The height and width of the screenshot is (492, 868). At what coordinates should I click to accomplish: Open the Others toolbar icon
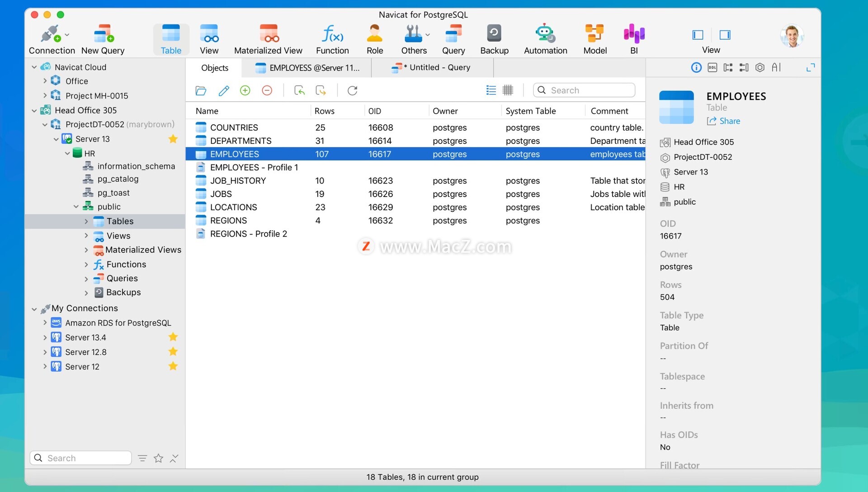pos(414,39)
